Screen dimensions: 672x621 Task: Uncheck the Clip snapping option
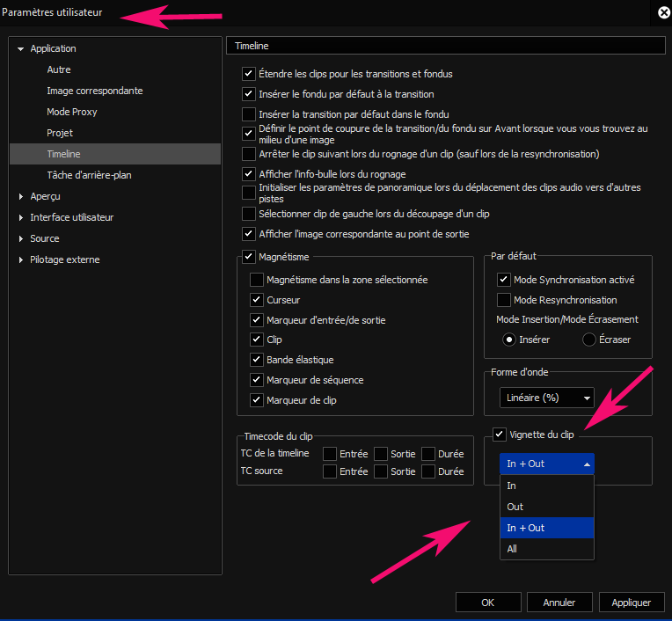coord(256,340)
